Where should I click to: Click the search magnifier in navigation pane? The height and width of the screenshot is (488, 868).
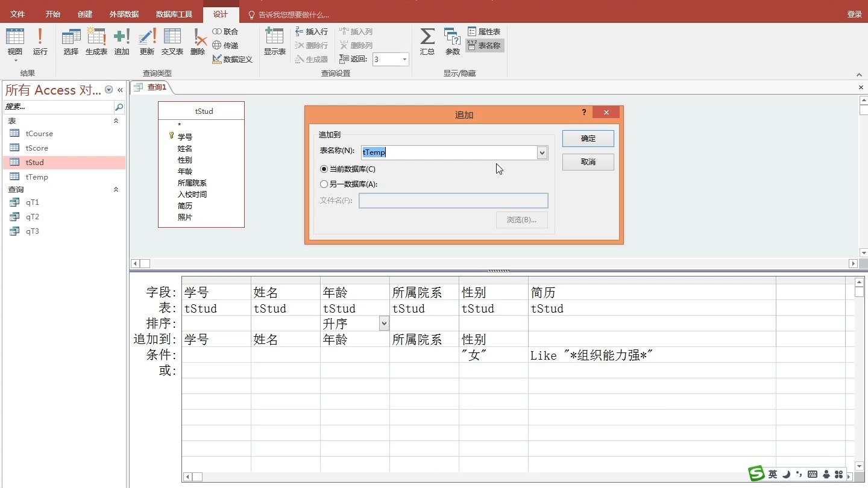[119, 107]
